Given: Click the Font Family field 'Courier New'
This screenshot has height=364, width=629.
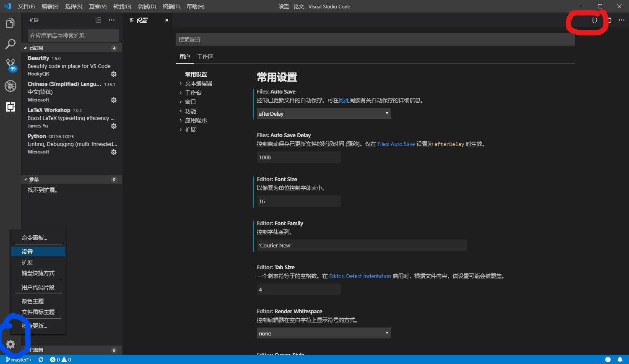Looking at the screenshot, I should [361, 245].
